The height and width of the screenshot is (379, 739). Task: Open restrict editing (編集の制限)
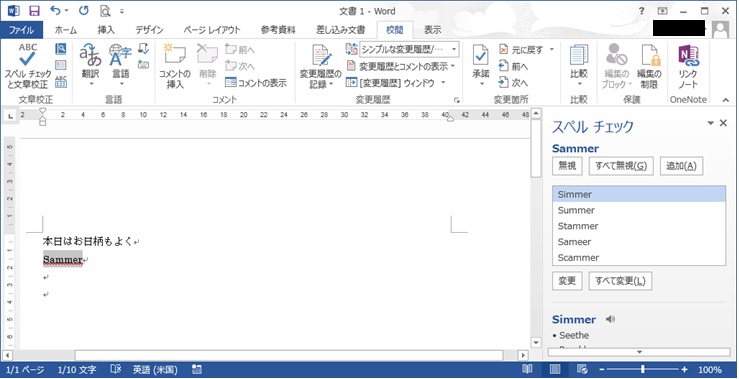click(649, 66)
